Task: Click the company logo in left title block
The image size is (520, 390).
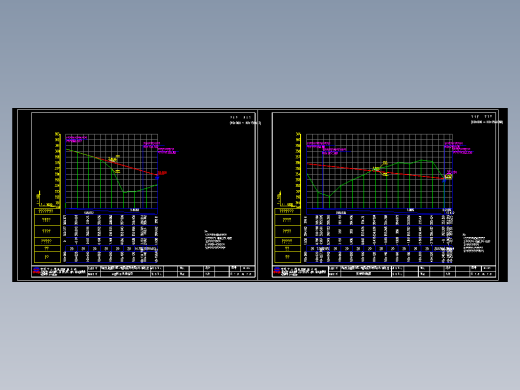Action: tap(36, 271)
